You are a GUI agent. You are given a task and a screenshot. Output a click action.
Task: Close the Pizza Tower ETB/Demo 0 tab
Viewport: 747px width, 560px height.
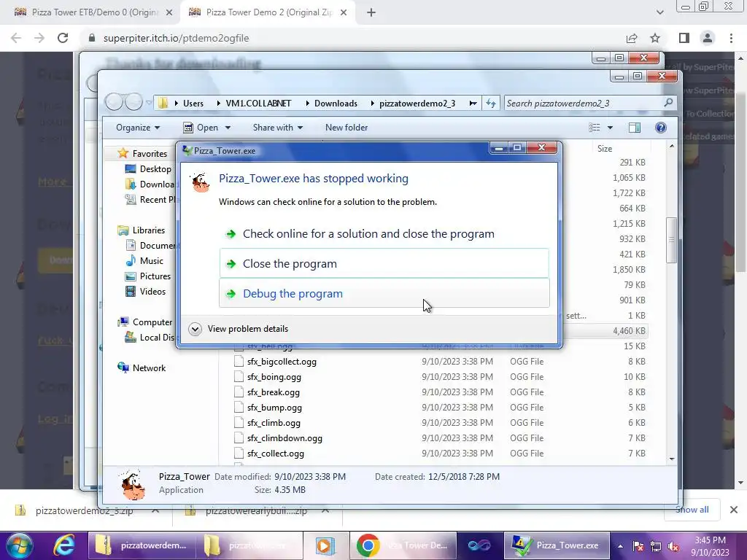click(x=169, y=12)
